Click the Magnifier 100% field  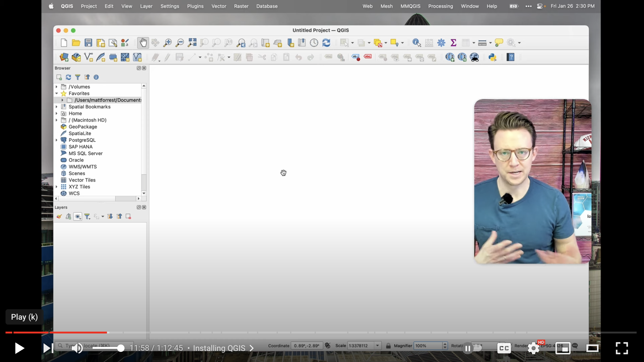(428, 346)
